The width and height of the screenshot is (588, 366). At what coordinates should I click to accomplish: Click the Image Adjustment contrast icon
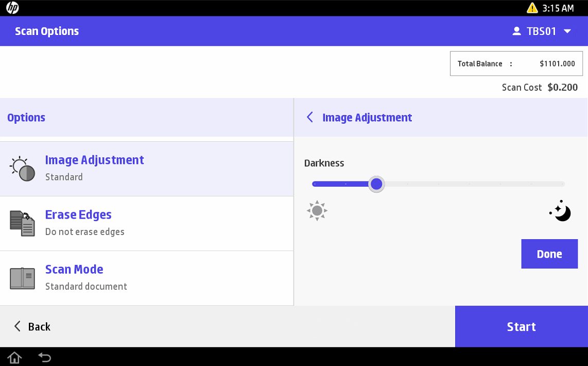tap(23, 169)
